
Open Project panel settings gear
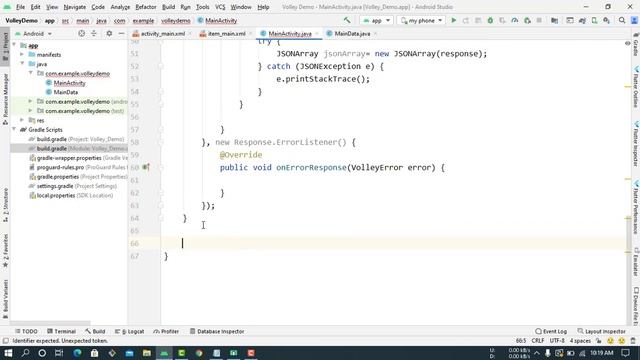pos(109,33)
